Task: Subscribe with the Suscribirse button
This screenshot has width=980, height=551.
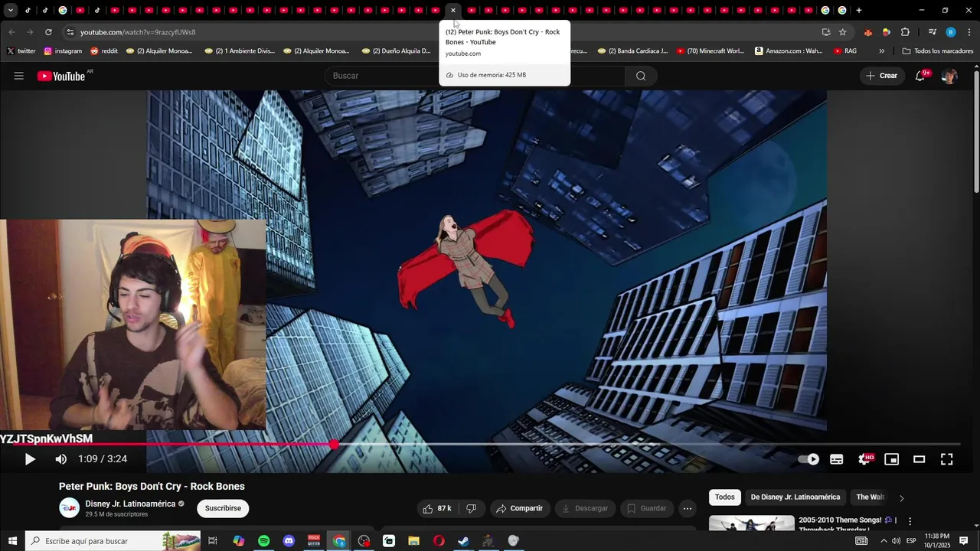Action: pos(223,508)
